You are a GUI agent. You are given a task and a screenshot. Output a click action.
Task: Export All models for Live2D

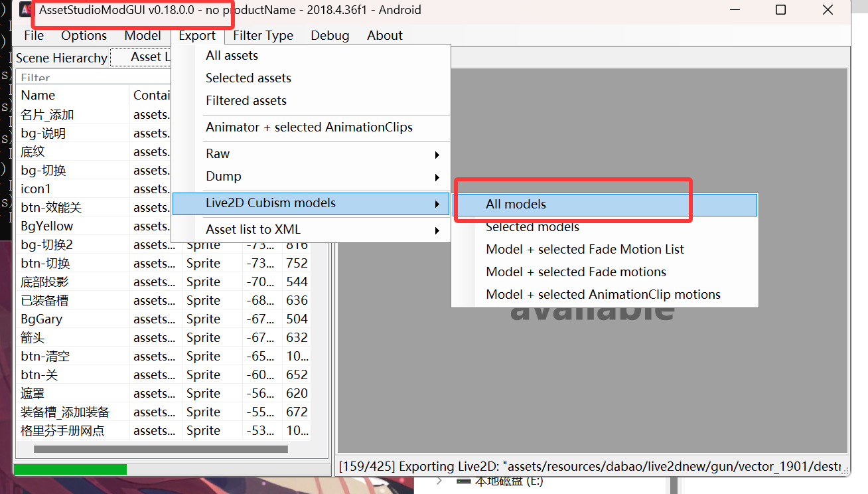coord(605,205)
